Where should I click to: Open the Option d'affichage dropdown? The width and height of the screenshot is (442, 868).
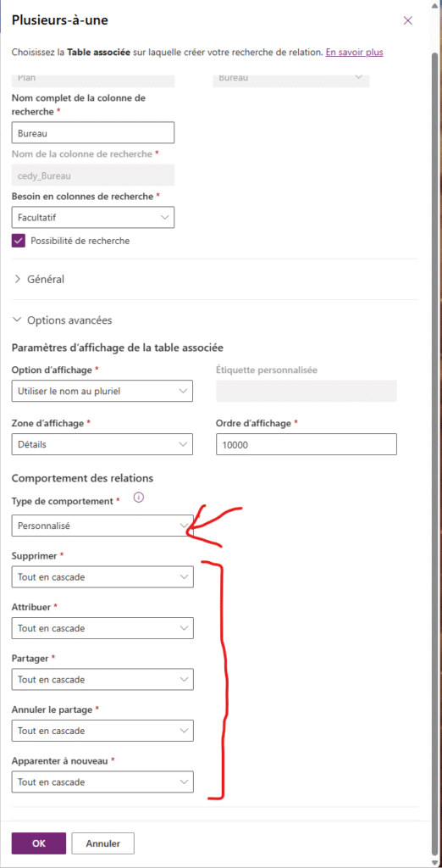pos(102,391)
